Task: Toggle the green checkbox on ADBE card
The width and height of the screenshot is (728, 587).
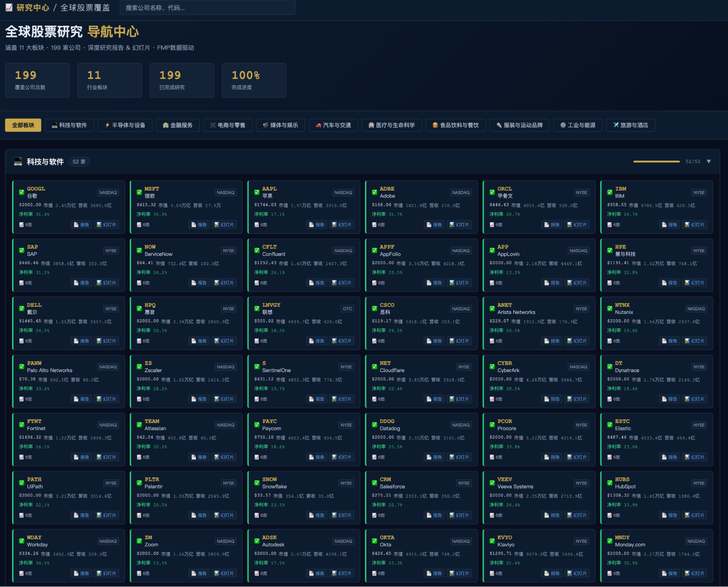Action: pyautogui.click(x=374, y=192)
